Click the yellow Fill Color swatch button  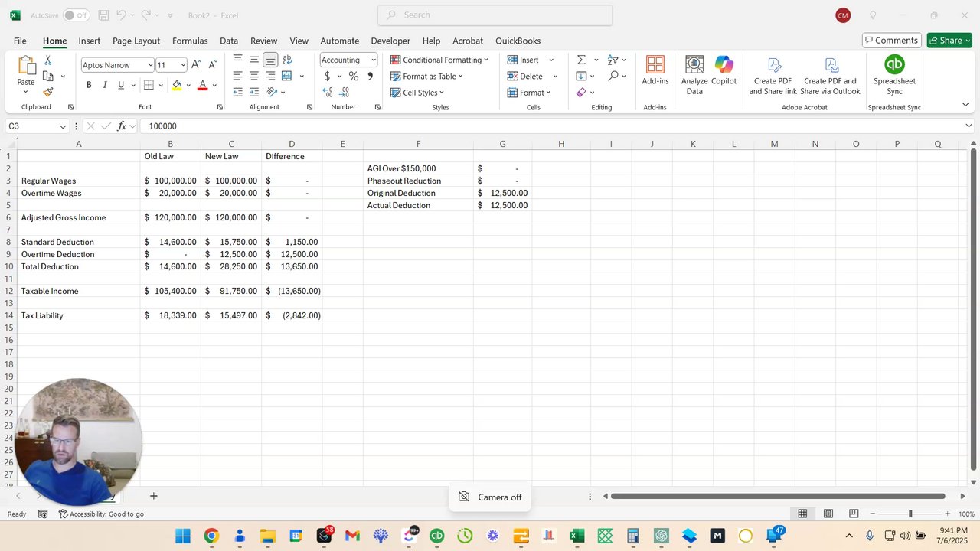177,85
